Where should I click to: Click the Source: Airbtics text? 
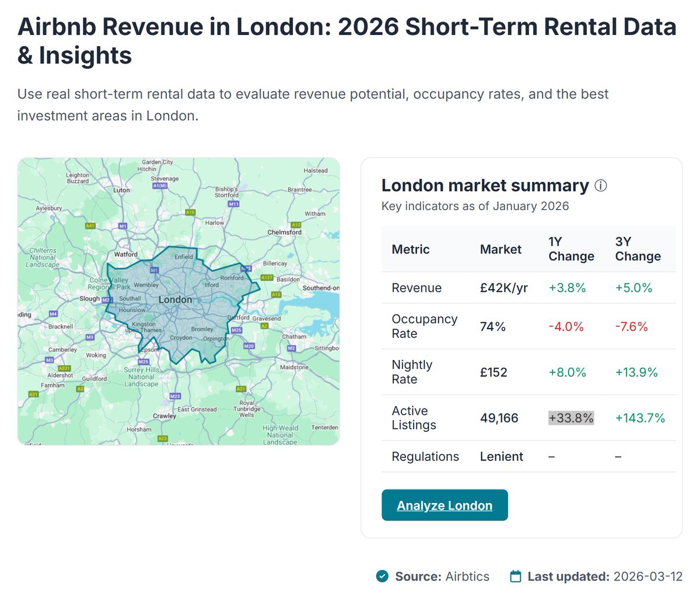[x=442, y=576]
